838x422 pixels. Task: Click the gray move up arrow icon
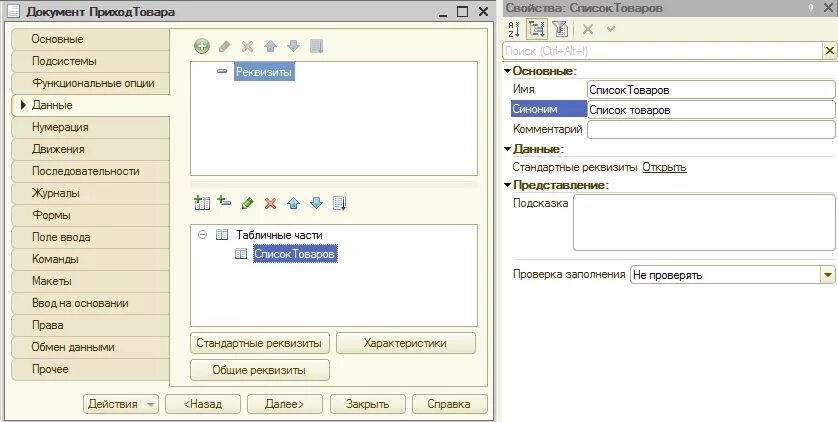coord(270,46)
